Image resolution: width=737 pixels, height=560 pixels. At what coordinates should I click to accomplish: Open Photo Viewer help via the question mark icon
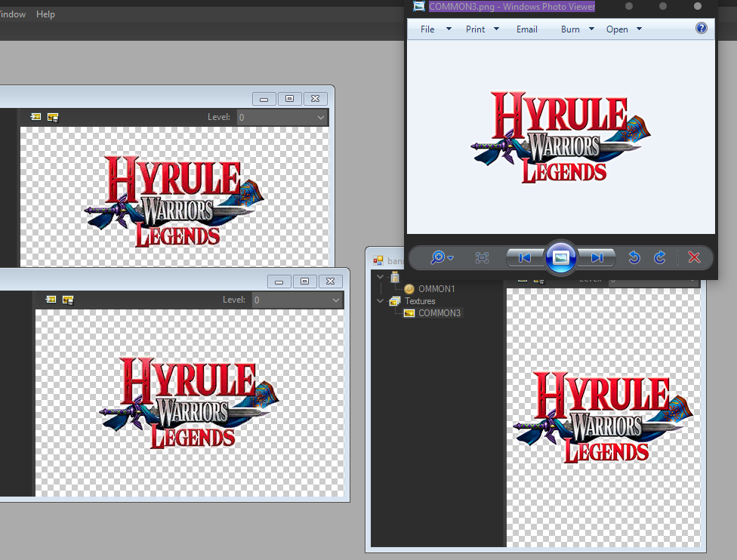pos(701,29)
